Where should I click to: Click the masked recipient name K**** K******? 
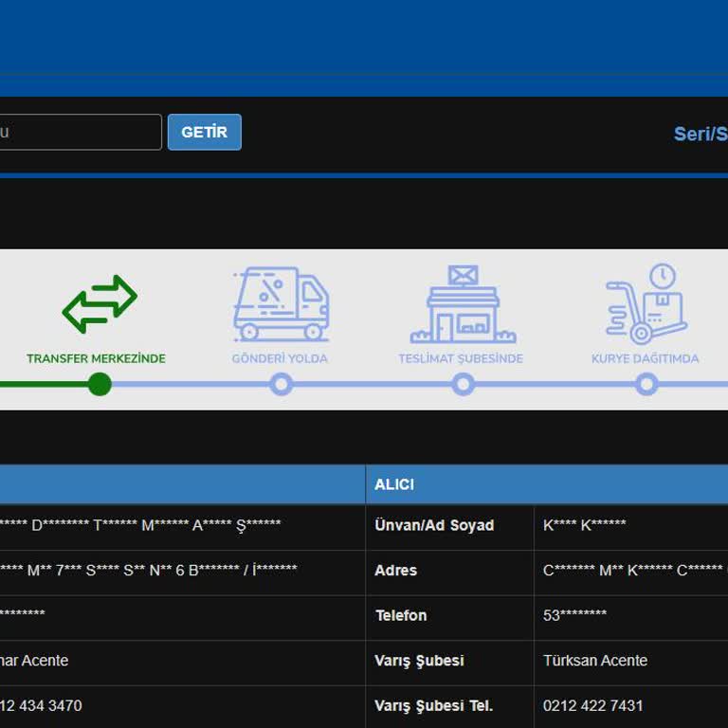point(584,525)
